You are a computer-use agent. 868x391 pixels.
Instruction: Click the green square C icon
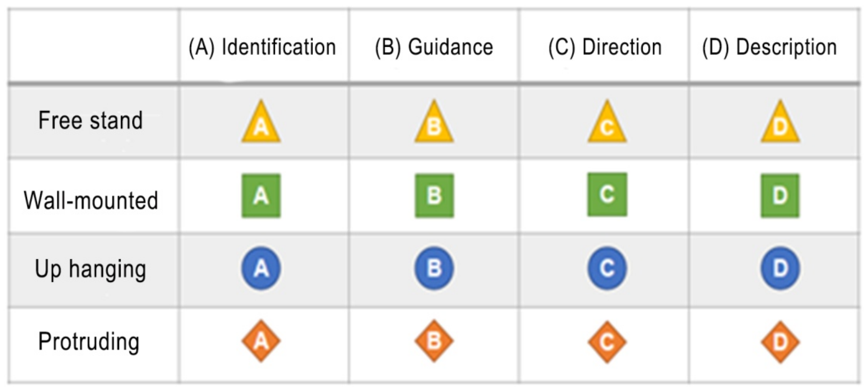(x=607, y=195)
